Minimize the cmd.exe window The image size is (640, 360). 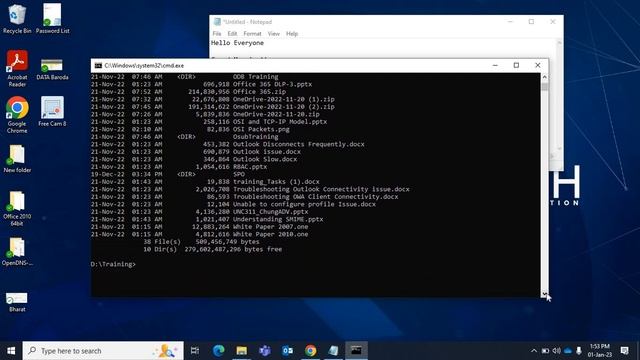[x=495, y=65]
